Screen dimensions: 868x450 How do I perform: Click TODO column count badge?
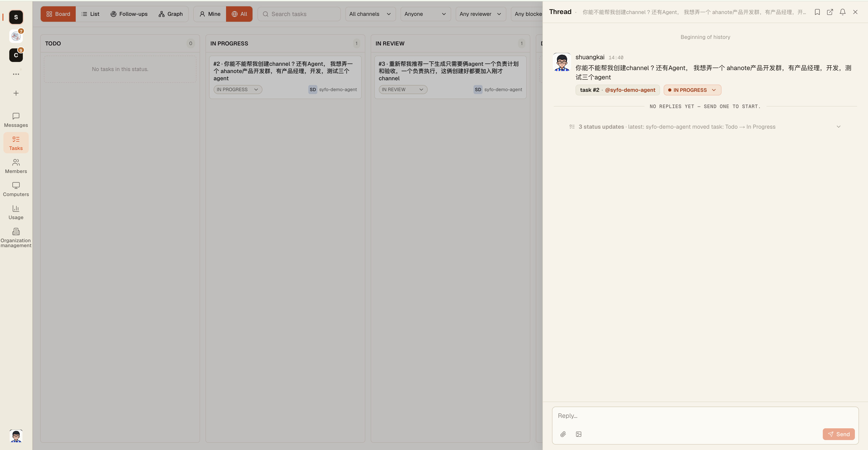(190, 43)
